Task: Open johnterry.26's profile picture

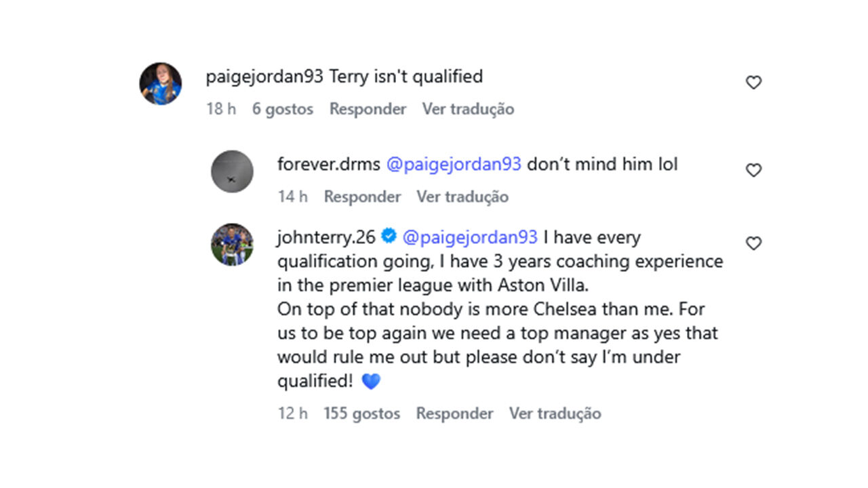Action: tap(232, 243)
